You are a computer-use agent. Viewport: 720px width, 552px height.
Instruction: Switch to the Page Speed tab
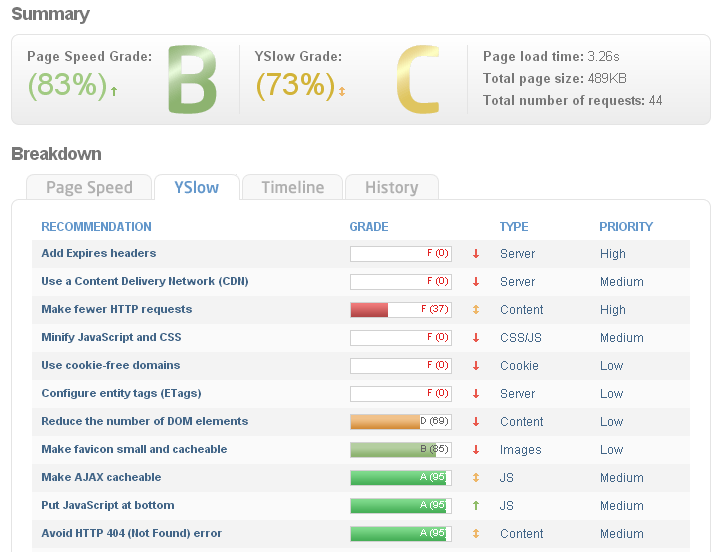point(89,188)
